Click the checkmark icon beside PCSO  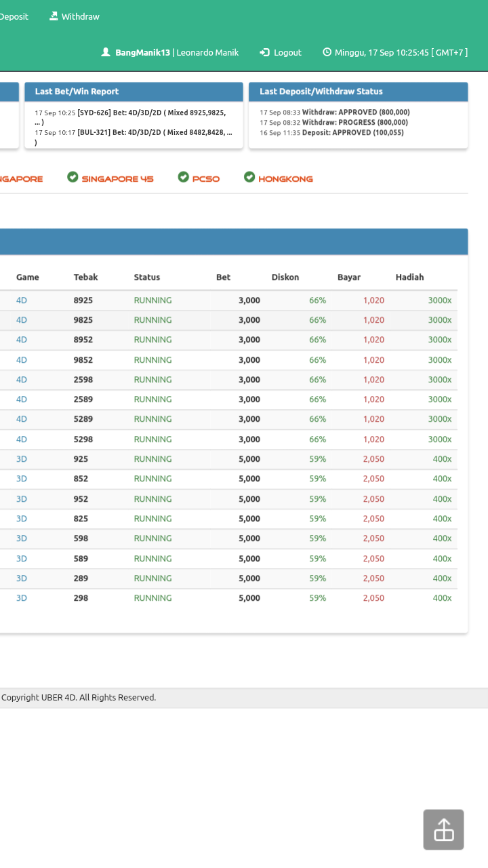(183, 177)
